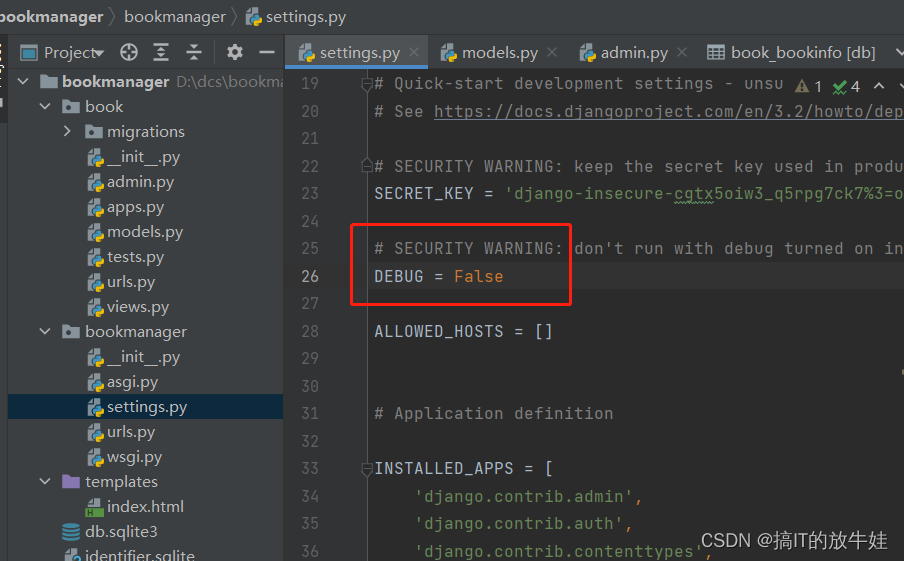Close the admin.py tab
Viewport: 904px width, 561px height.
(x=682, y=52)
